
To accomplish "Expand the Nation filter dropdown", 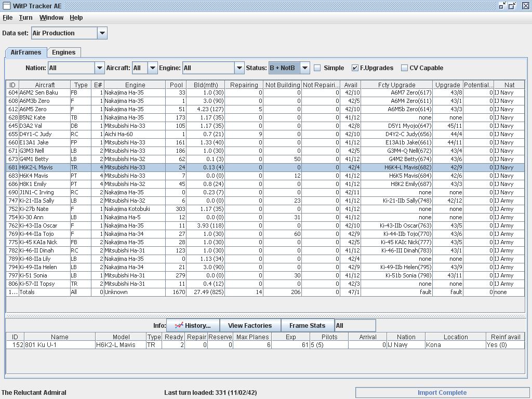I will (99, 68).
